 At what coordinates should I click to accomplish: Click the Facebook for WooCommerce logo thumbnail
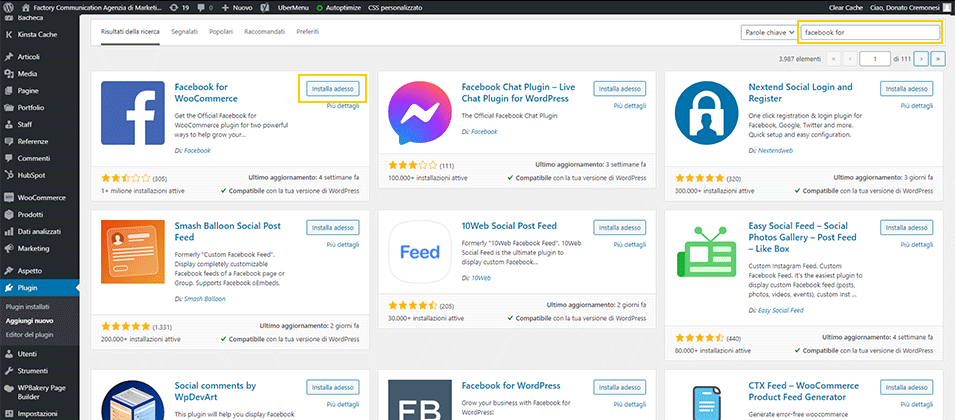coord(133,113)
